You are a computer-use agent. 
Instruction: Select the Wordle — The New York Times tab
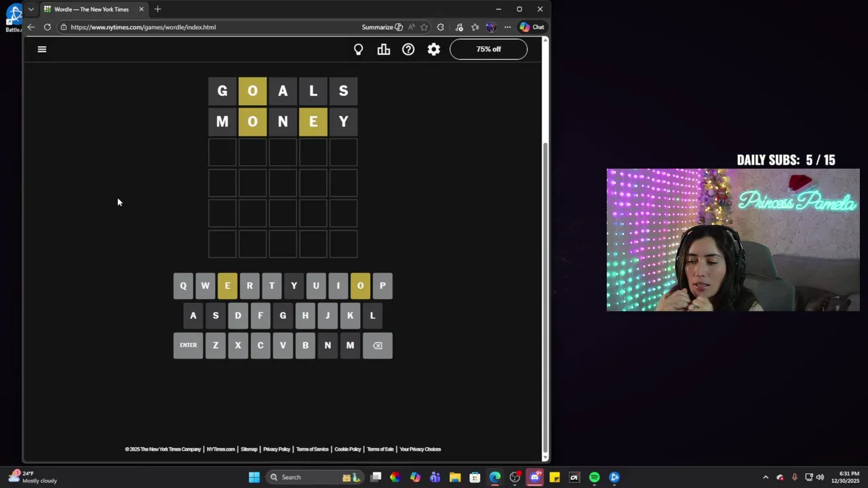coord(92,9)
